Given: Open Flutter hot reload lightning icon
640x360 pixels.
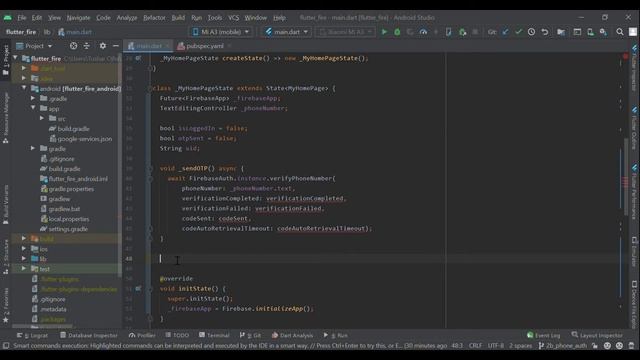Looking at the screenshot, I should (x=436, y=32).
